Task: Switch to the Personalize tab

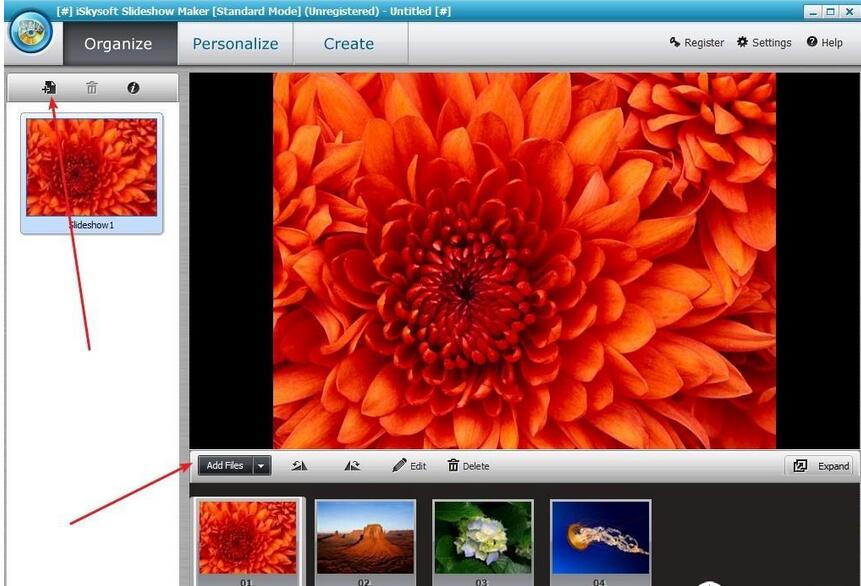Action: coord(235,44)
